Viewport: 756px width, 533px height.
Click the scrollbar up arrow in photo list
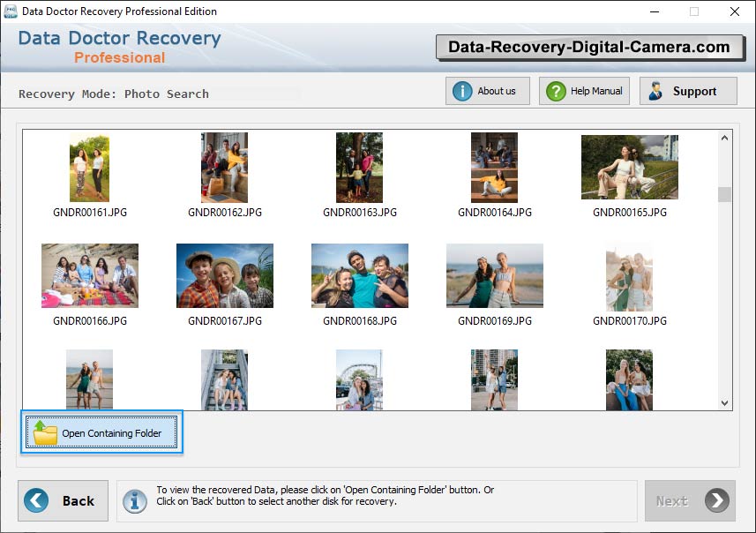point(724,138)
